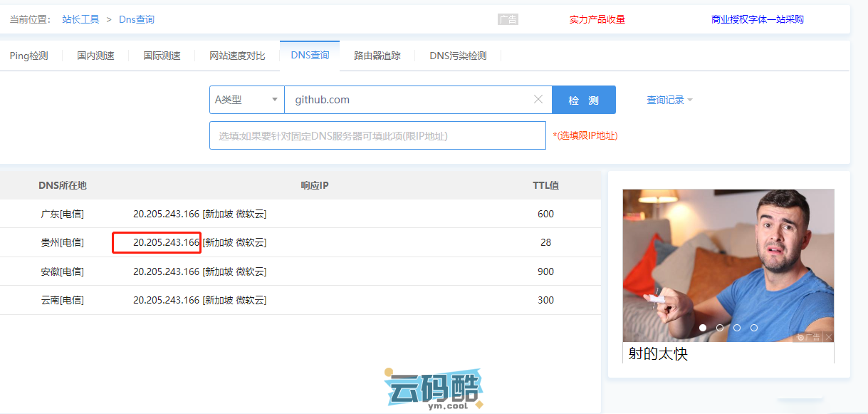Close the ad banner with X icon
The image size is (868, 414).
point(828,337)
